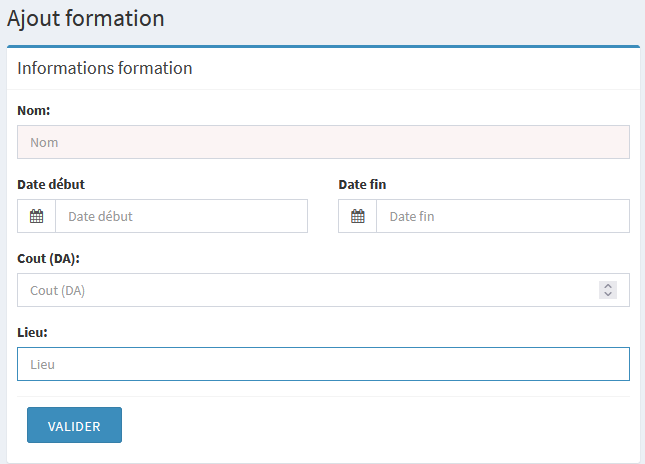Select the Cout (DA) number field

point(300,290)
